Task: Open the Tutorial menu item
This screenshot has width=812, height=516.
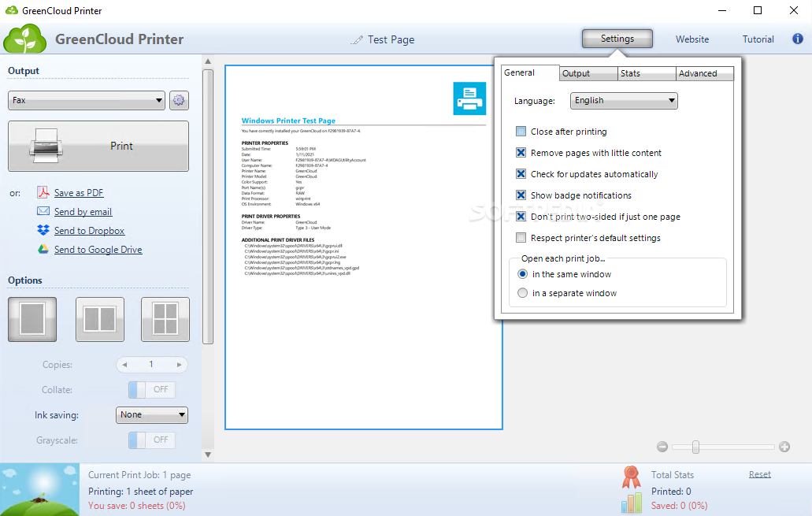Action: click(x=758, y=39)
